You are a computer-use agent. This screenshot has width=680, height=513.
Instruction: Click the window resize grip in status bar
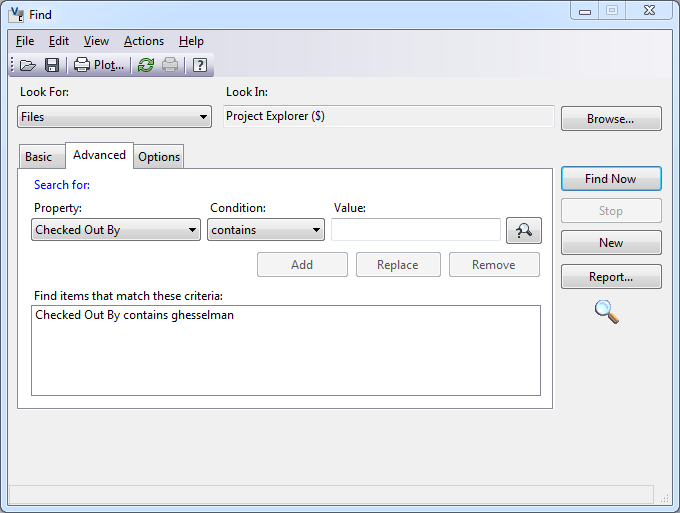pyautogui.click(x=664, y=499)
